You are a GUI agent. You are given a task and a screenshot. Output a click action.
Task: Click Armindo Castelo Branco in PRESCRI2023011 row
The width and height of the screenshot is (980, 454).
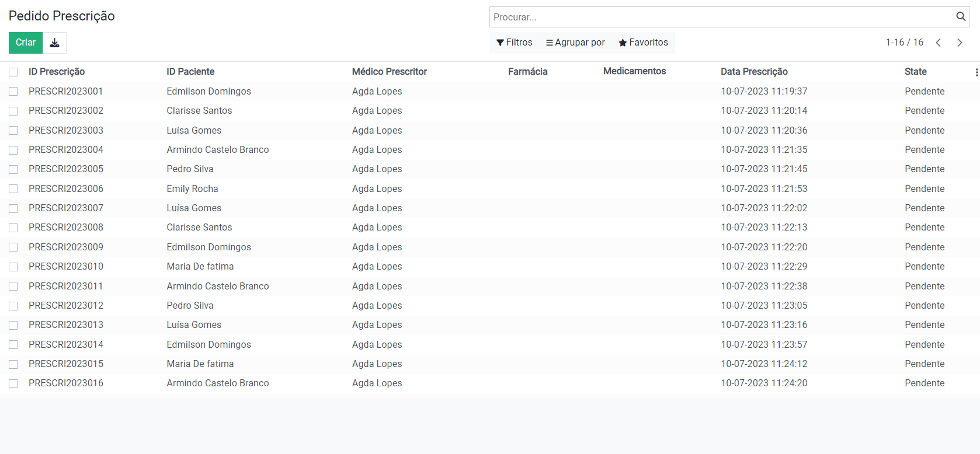tap(218, 286)
